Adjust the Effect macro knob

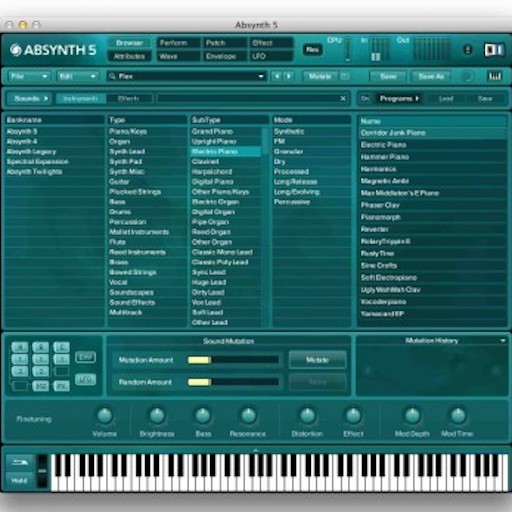(x=353, y=416)
